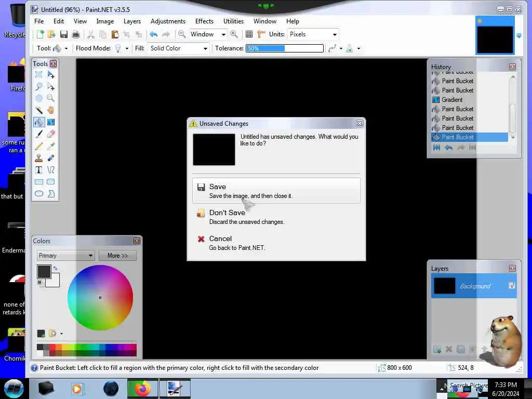Select the Freeform Shape tool
The image size is (532, 399).
pos(51,194)
